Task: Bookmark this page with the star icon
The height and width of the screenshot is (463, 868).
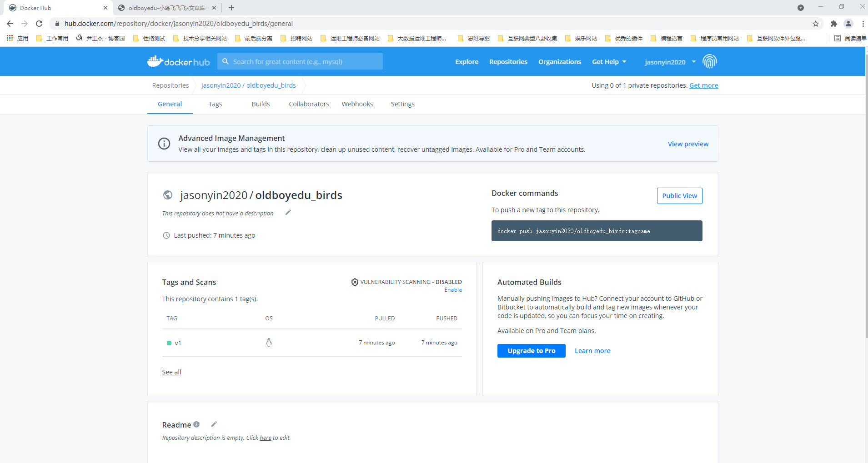Action: click(816, 24)
